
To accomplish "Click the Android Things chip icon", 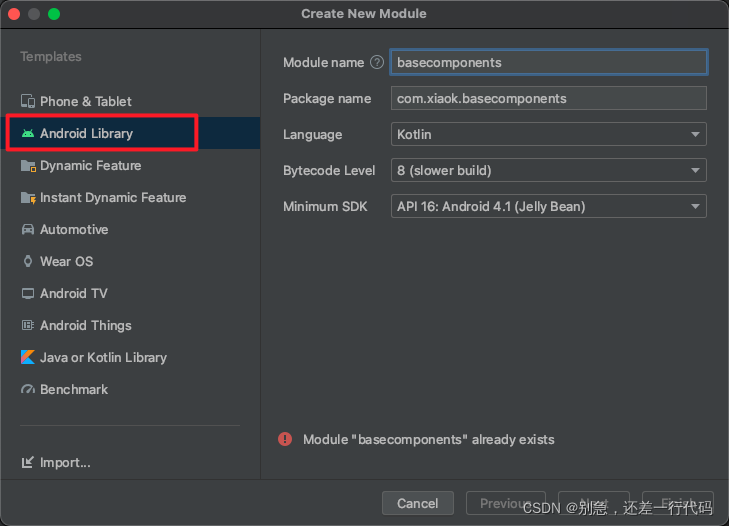I will coord(28,325).
